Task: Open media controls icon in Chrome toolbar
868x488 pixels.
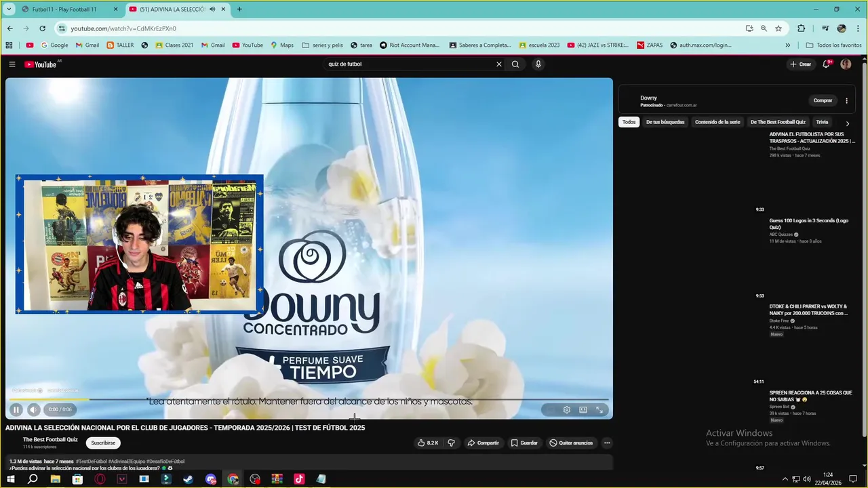Action: pyautogui.click(x=825, y=28)
